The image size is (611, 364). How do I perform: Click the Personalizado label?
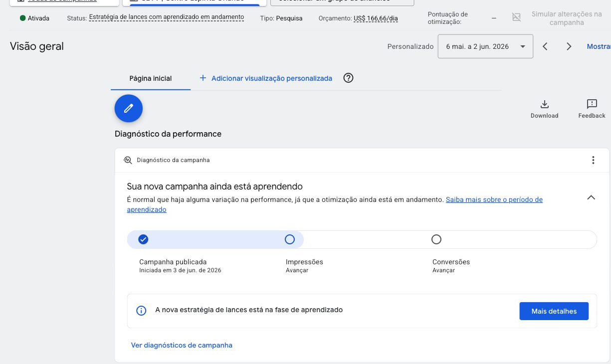pos(410,46)
